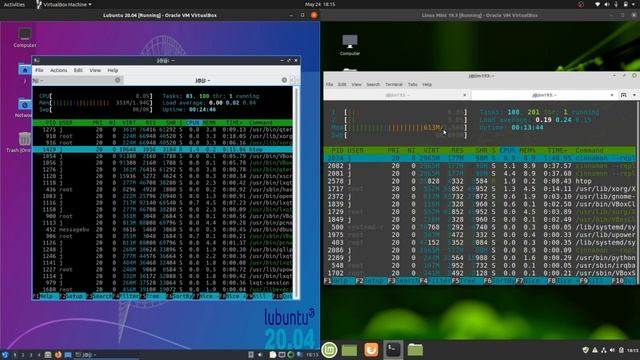Open Edit menu in Lubuntu terminal
640x360 pixels.
point(78,70)
